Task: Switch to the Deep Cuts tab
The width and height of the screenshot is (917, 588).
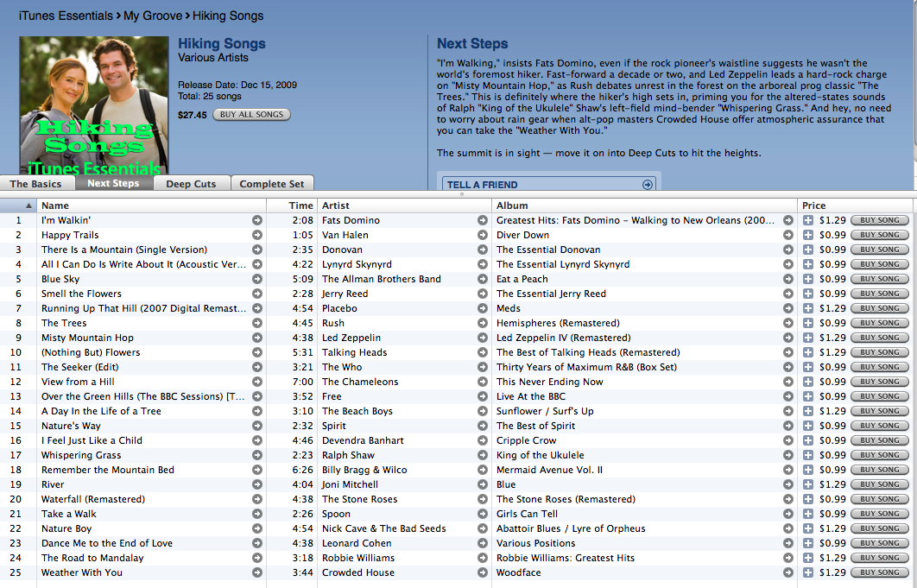Action: (191, 184)
